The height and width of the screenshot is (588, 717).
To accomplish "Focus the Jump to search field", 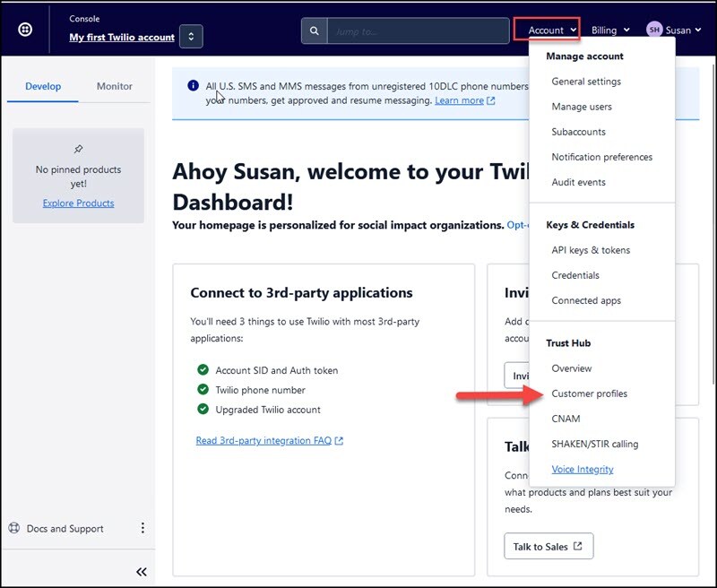I will point(418,30).
